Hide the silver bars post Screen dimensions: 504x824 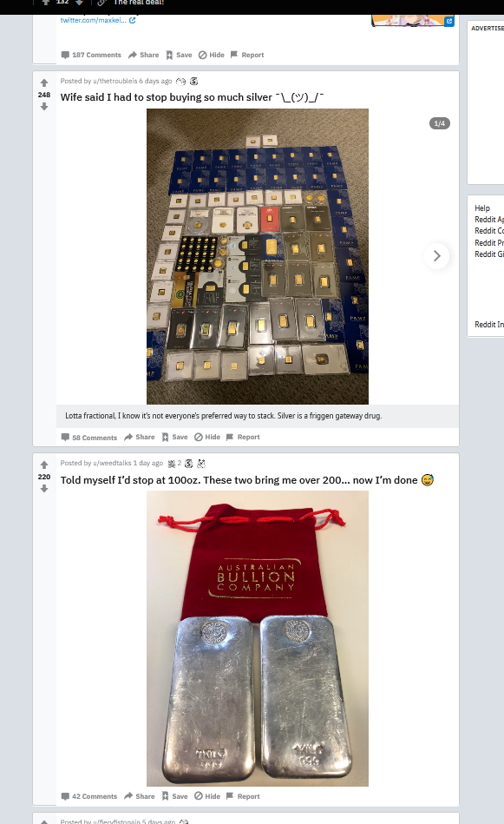pyautogui.click(x=207, y=796)
